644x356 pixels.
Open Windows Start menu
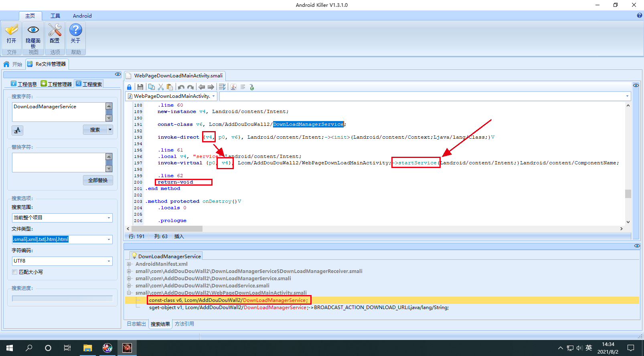(10, 348)
